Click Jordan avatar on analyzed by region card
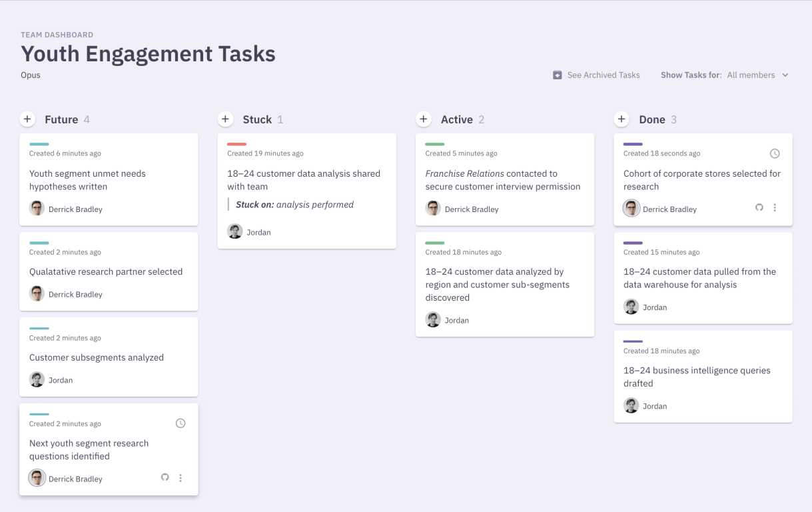 [433, 319]
